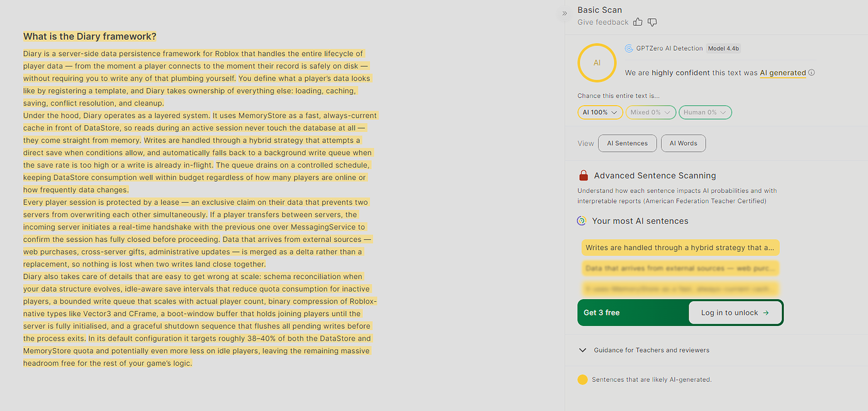Screen dimensions: 868x411
Task: Toggle the AI Words view
Action: 683,143
